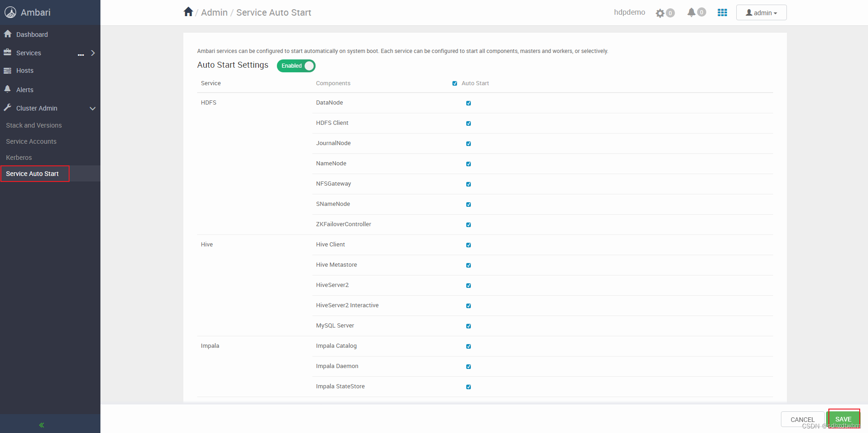868x433 pixels.
Task: Click the Components column header
Action: (333, 83)
